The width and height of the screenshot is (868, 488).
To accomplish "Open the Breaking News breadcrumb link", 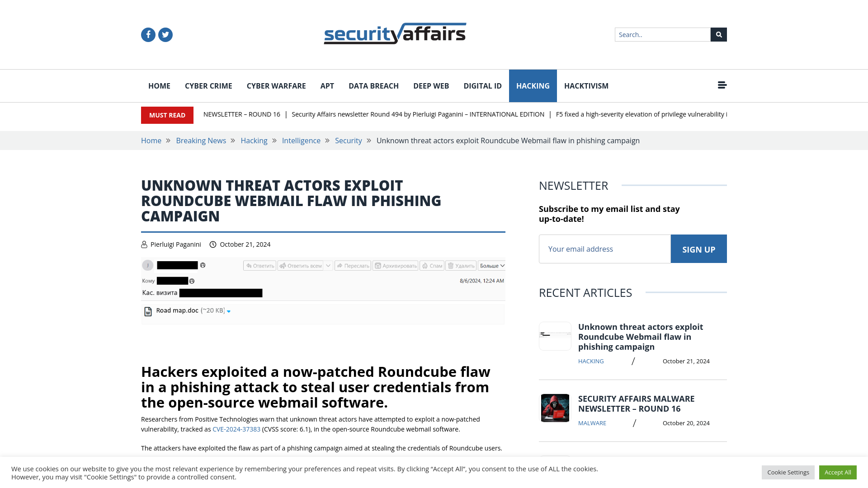I will tap(201, 141).
